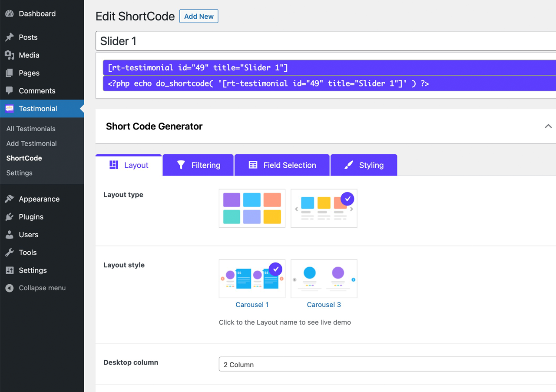Click the Testimonial plugin icon
Screen dimensions: 556x392
point(10,109)
